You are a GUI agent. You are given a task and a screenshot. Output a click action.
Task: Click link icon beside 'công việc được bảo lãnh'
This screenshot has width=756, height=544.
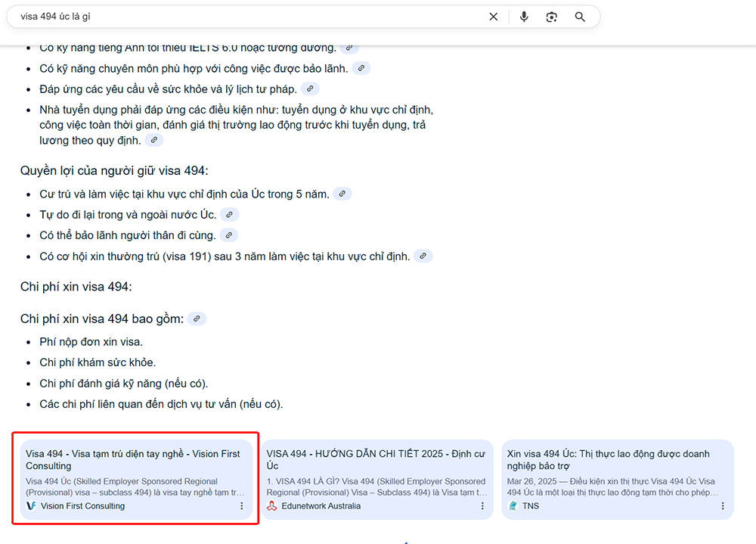(x=361, y=68)
